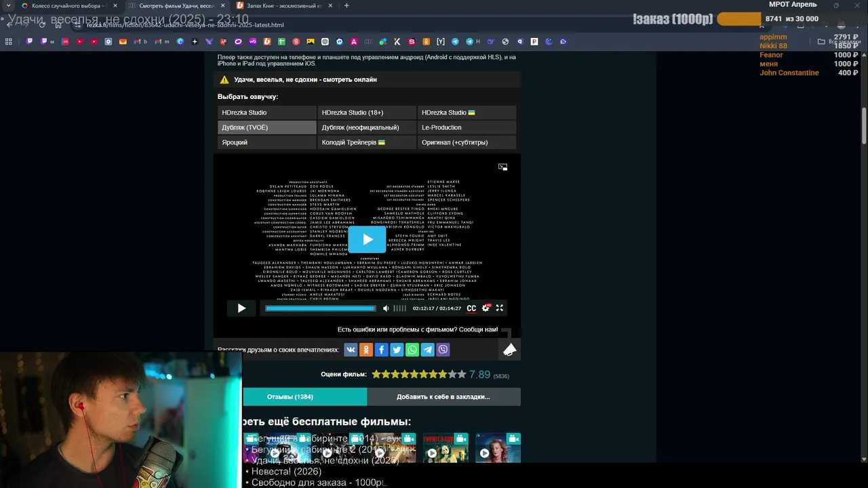Open the orange mail bookmark
This screenshot has height=488, width=868.
coord(123,41)
